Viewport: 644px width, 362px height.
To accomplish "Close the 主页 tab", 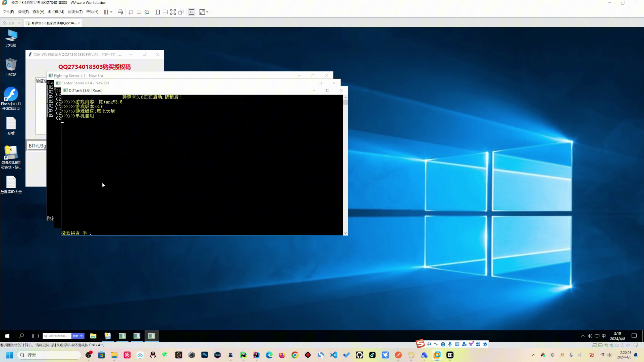I will pyautogui.click(x=19, y=23).
